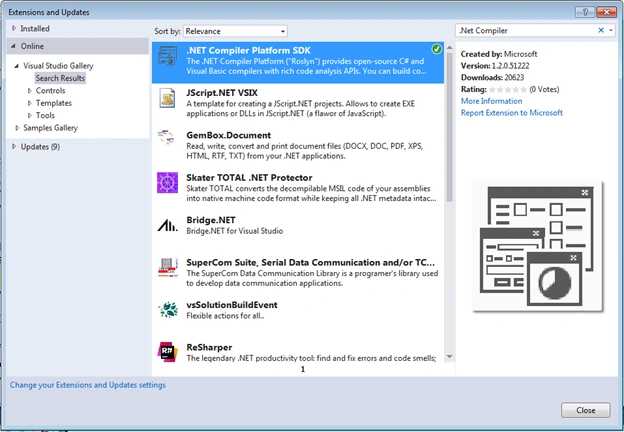
Task: Expand the Controls node arrow
Action: click(x=29, y=91)
